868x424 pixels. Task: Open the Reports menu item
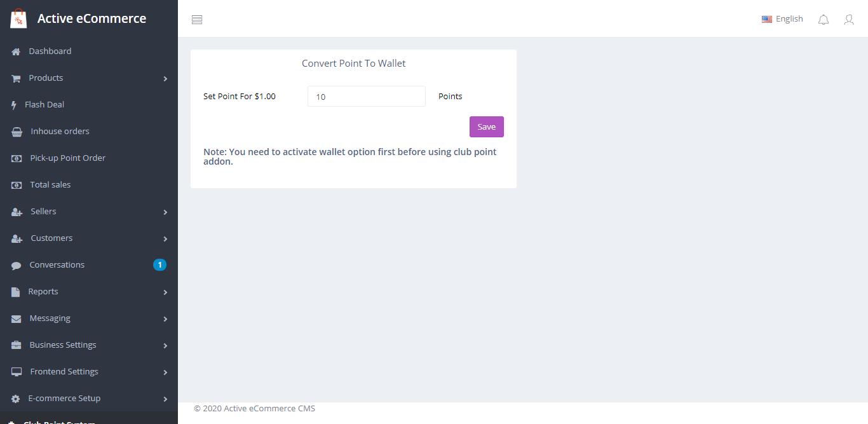click(43, 292)
